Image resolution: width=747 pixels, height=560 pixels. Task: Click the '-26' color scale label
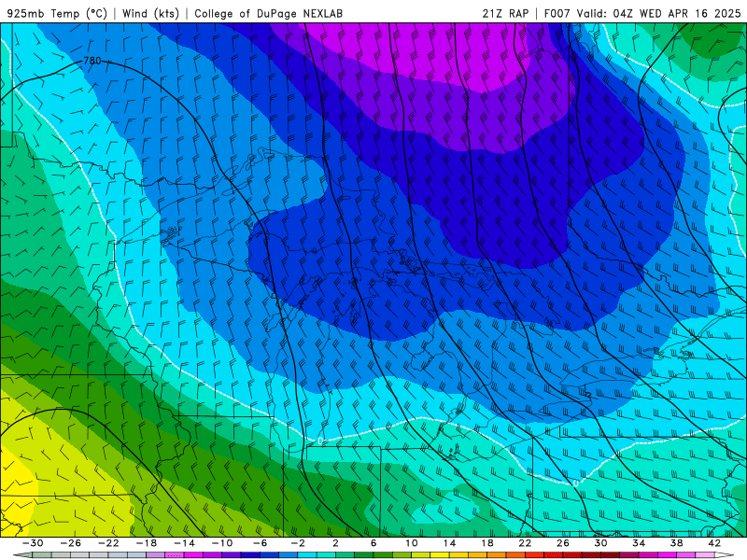pyautogui.click(x=71, y=543)
